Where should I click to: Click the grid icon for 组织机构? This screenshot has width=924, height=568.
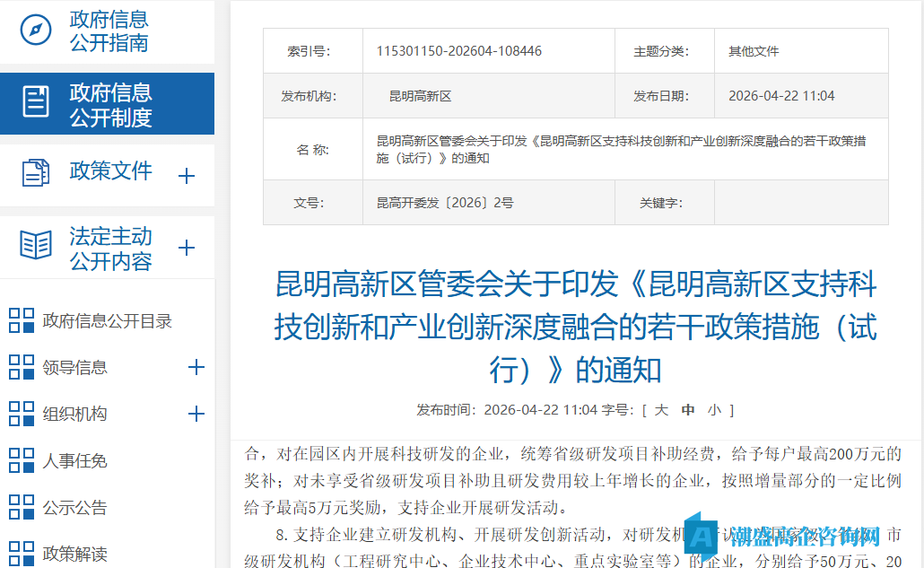coord(21,414)
